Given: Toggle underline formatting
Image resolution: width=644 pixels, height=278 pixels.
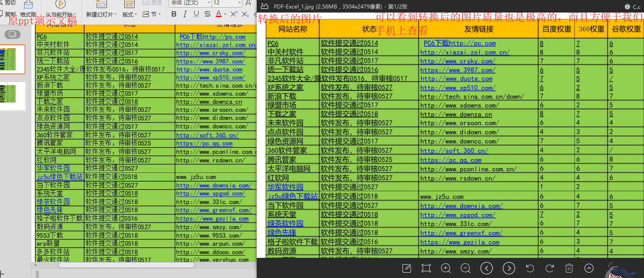Looking at the screenshot, I should coord(196,14).
